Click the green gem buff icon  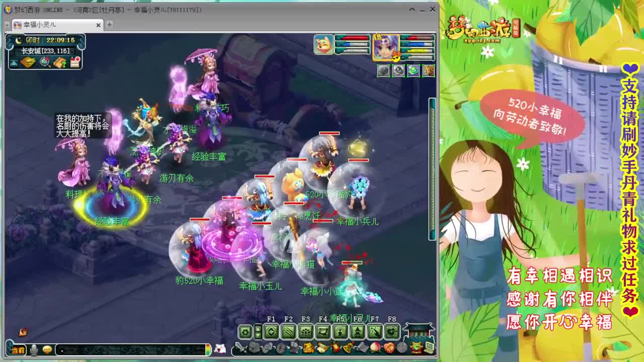(x=413, y=70)
